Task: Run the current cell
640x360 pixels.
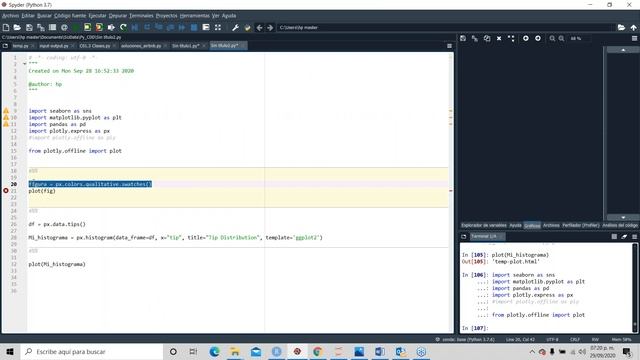Action: pos(87,27)
